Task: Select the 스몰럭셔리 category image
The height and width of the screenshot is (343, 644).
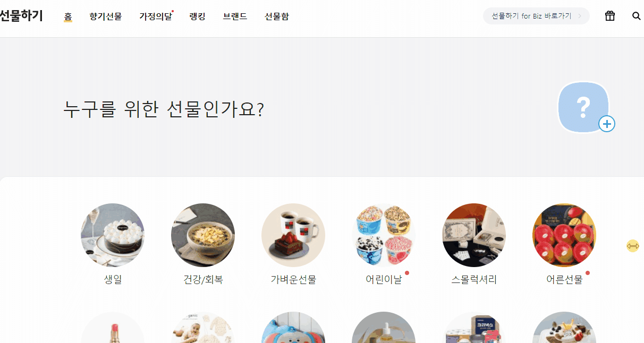Action: 474,235
